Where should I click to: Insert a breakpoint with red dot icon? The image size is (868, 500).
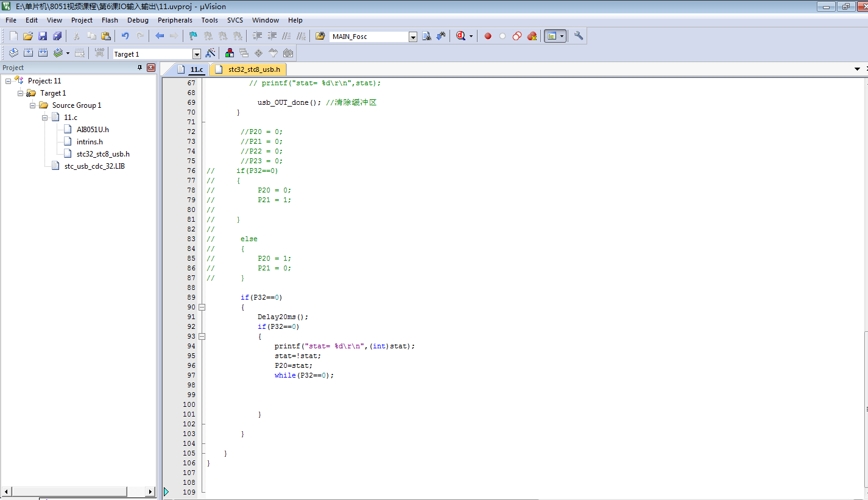point(488,36)
